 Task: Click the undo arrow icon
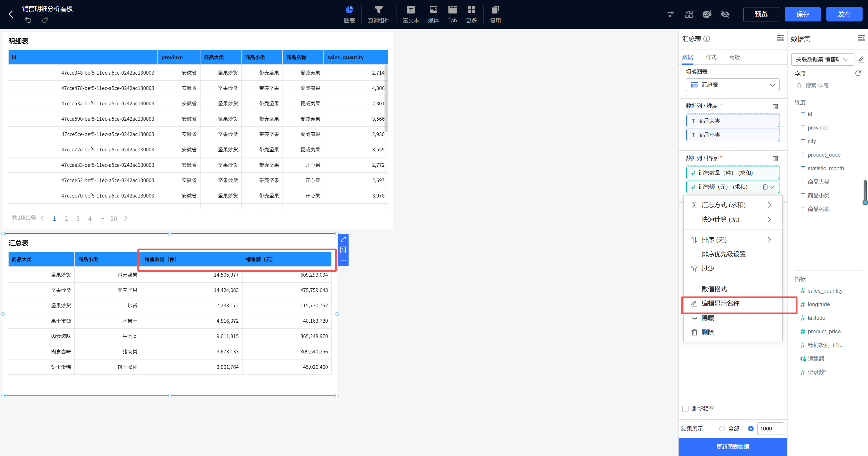(28, 20)
